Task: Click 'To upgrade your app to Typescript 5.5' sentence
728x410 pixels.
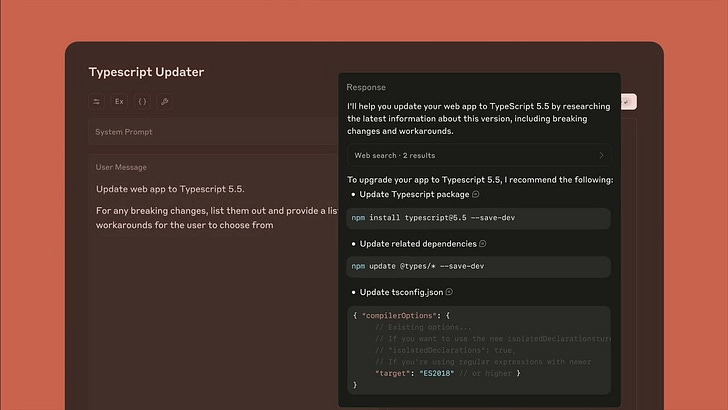Action: (x=480, y=180)
